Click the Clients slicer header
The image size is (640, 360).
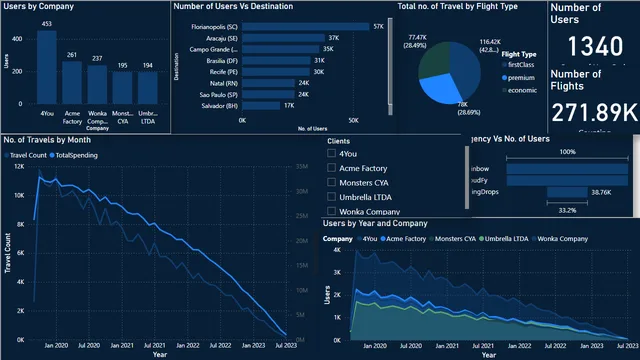(x=338, y=141)
